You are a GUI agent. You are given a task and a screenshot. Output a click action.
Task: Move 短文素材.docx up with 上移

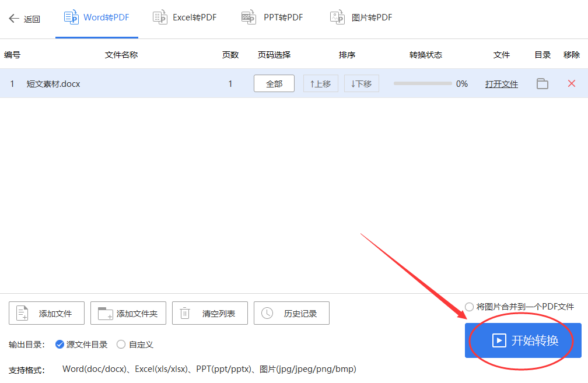pyautogui.click(x=321, y=83)
